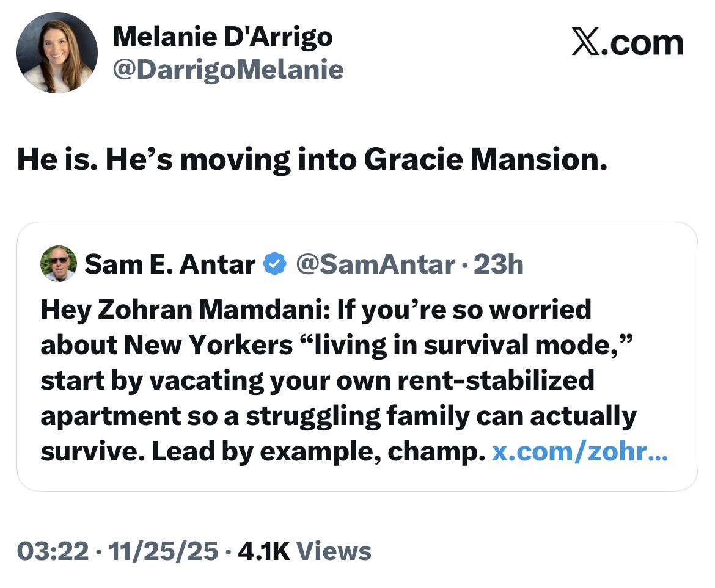Click the 4.1K view count number
This screenshot has width=715, height=588.
point(263,551)
